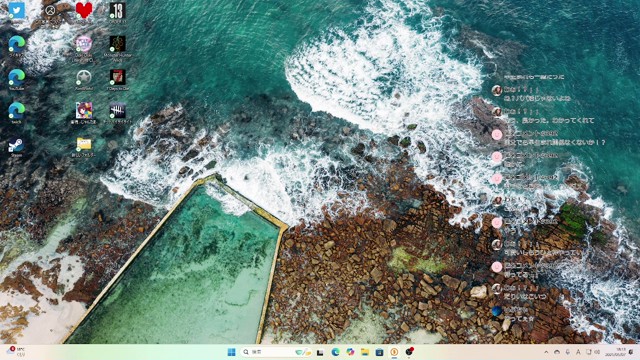Click the microphone tray icon
Viewport: 640px width, 360px height.
568,352
